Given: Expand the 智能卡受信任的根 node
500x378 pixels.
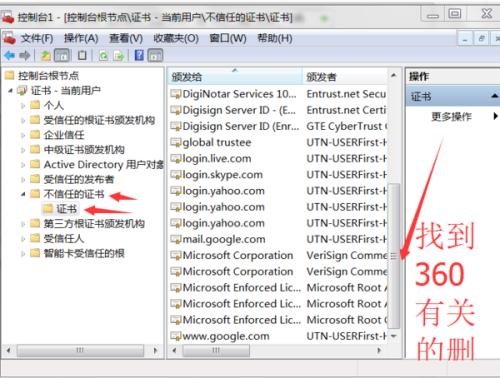Looking at the screenshot, I should point(23,254).
